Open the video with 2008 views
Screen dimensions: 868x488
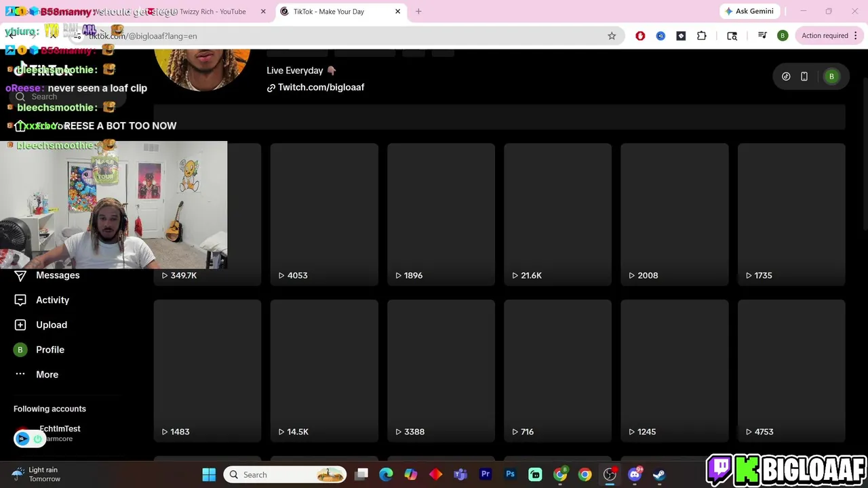(675, 214)
